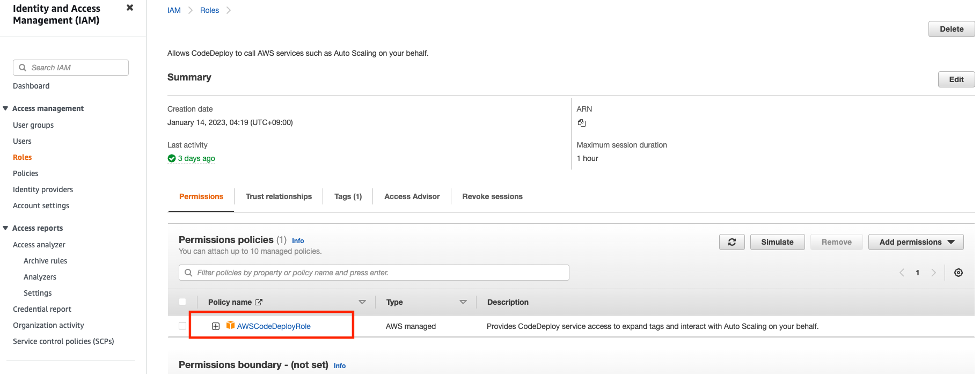Sort by Type column arrow
980x374 pixels.
click(463, 302)
